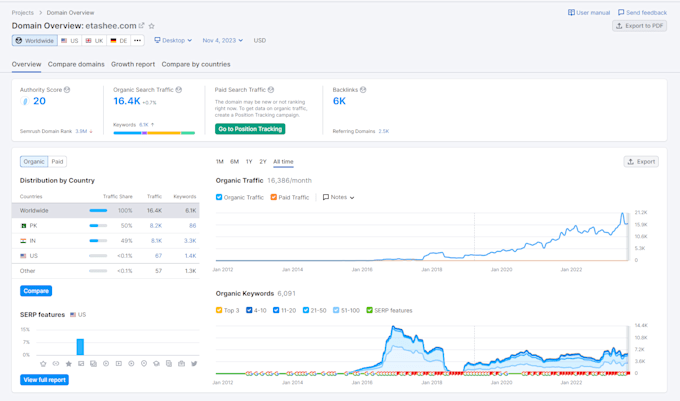
Task: Click the briefcase jobs SERP icon
Action: coord(181,364)
